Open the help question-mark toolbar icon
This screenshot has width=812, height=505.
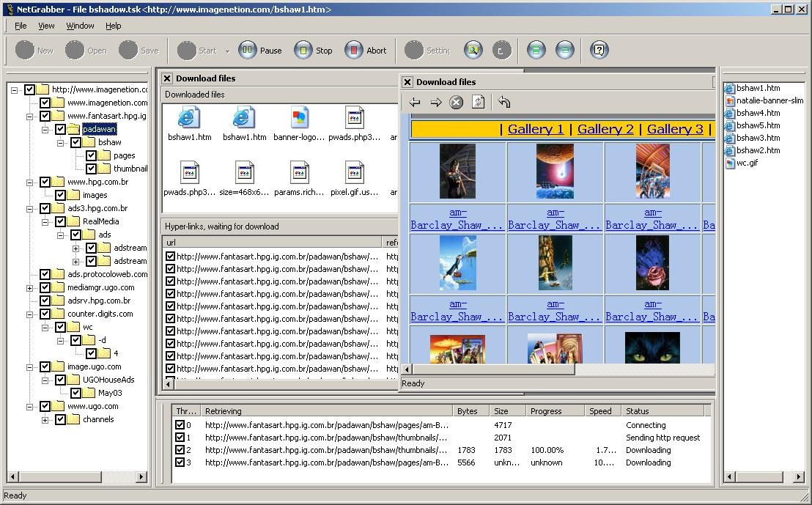coord(599,51)
